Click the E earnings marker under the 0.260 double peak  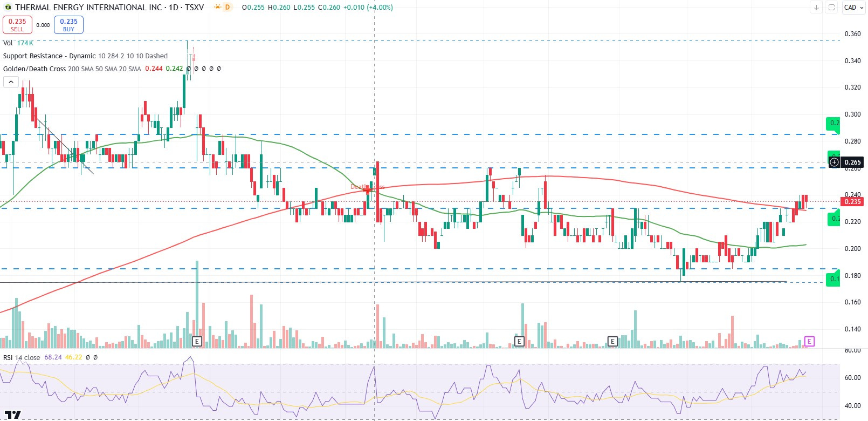[x=519, y=341]
